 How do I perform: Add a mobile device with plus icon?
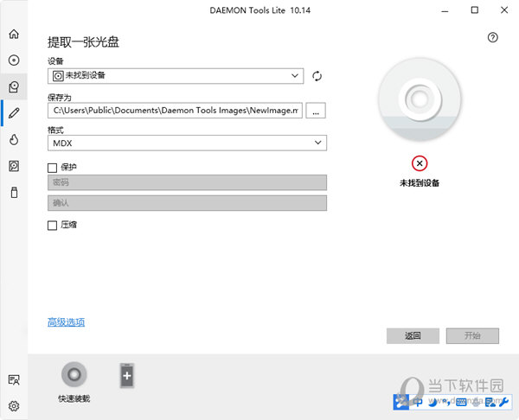tap(127, 375)
